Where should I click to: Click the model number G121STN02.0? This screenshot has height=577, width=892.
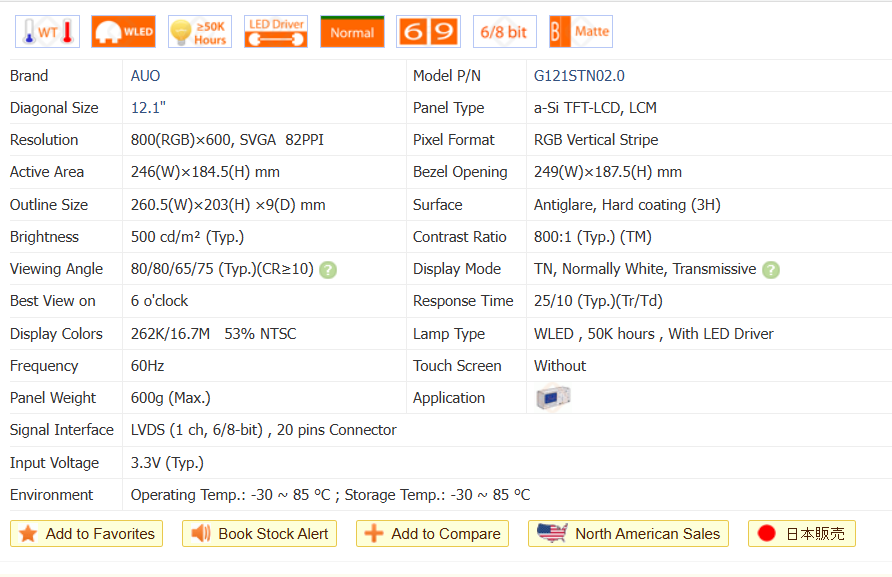579,76
